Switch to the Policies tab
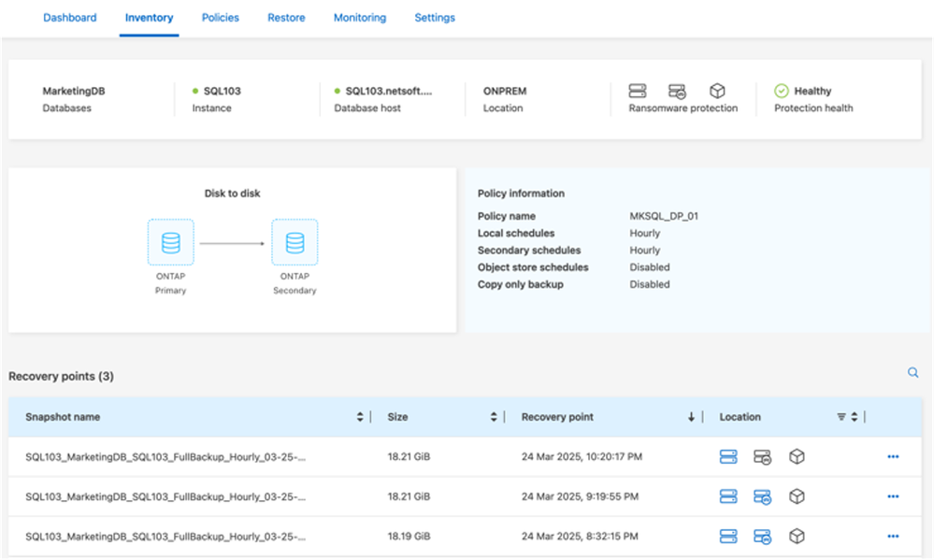 point(221,18)
